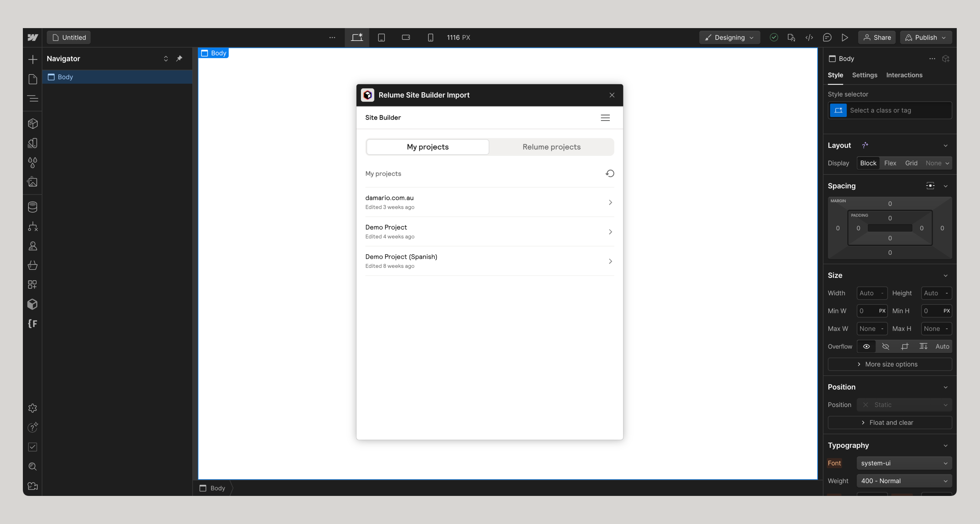This screenshot has width=980, height=524.
Task: Open the Add elements plus panel
Action: [33, 59]
